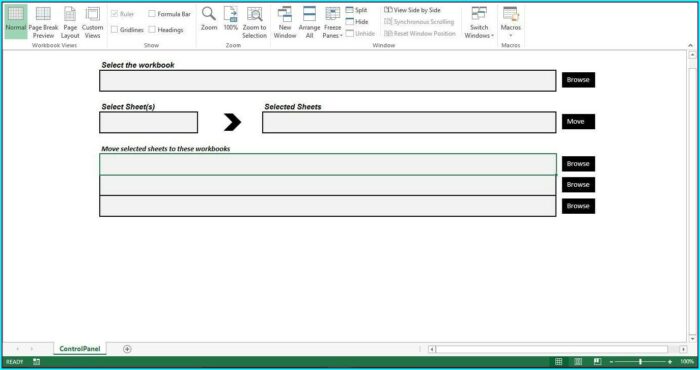Toggle the Formula Bar checkbox
The height and width of the screenshot is (370, 700).
pyautogui.click(x=152, y=14)
